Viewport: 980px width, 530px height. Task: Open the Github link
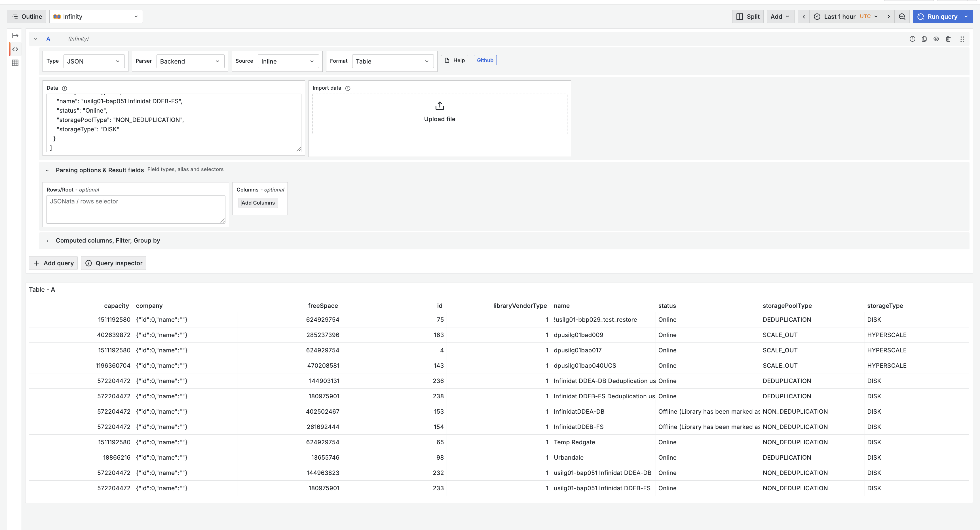(485, 60)
